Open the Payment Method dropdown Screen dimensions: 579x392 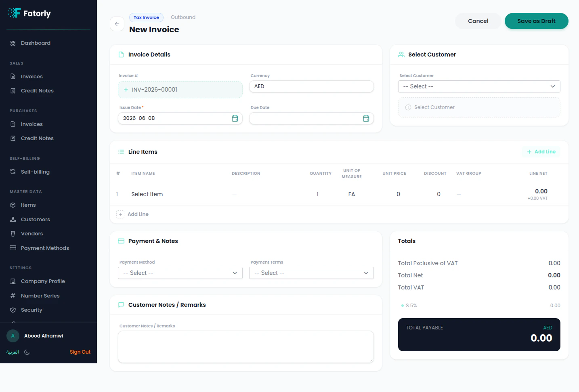(x=180, y=273)
